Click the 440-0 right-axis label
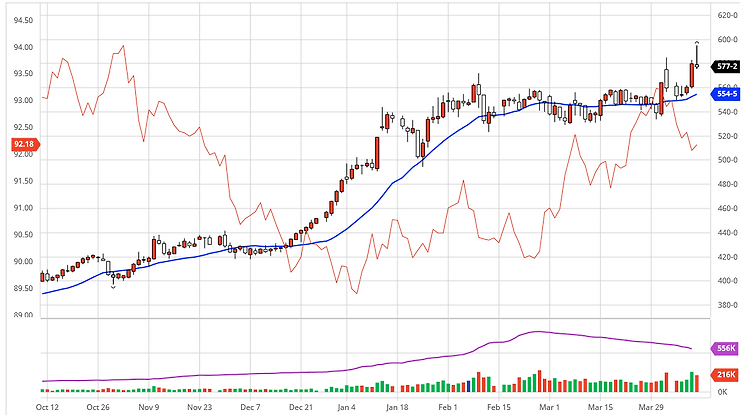The image size is (750, 417). point(728,232)
